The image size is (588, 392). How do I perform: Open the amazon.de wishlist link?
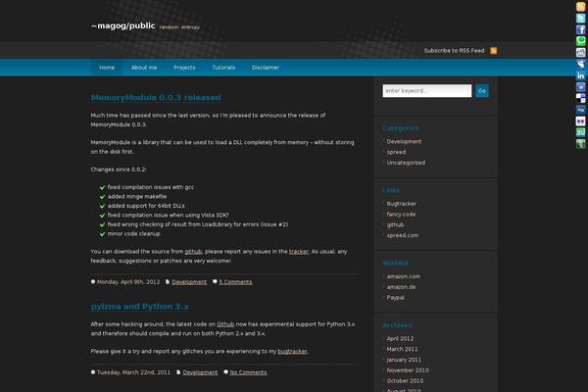click(401, 286)
